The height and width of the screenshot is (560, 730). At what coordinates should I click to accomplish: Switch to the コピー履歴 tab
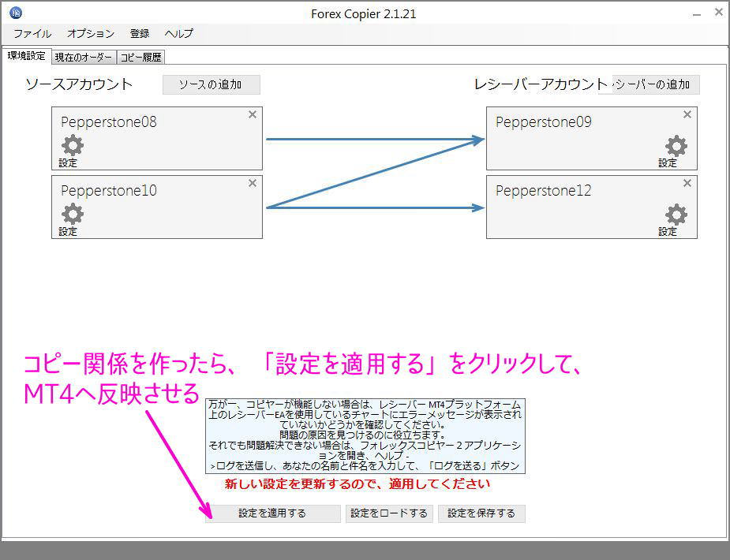click(140, 56)
